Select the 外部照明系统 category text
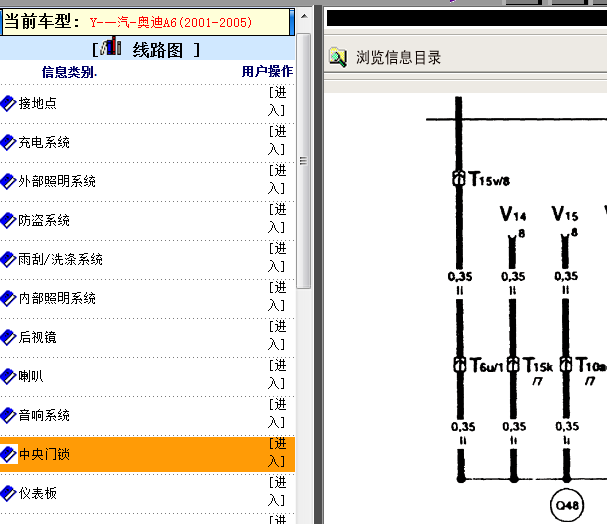Screen dimensions: 607x524 [x=57, y=181]
